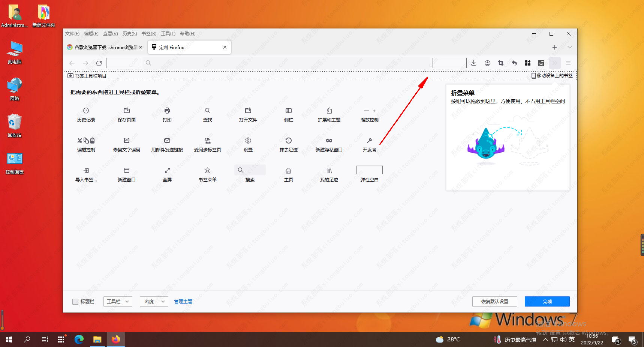
Task: Select the Forget (抹去足迹) item
Action: tap(289, 145)
